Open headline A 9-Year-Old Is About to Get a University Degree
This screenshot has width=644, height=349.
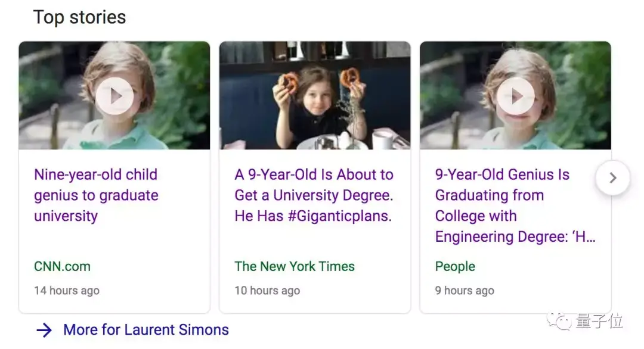314,195
